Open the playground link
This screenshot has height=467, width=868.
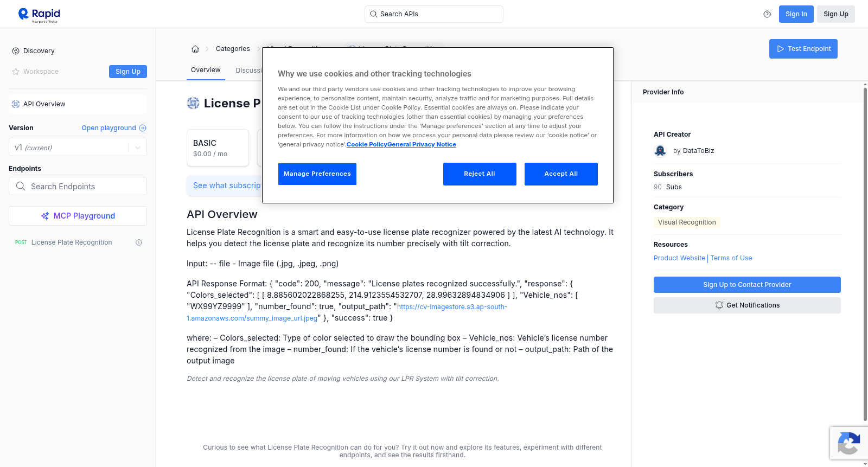114,128
